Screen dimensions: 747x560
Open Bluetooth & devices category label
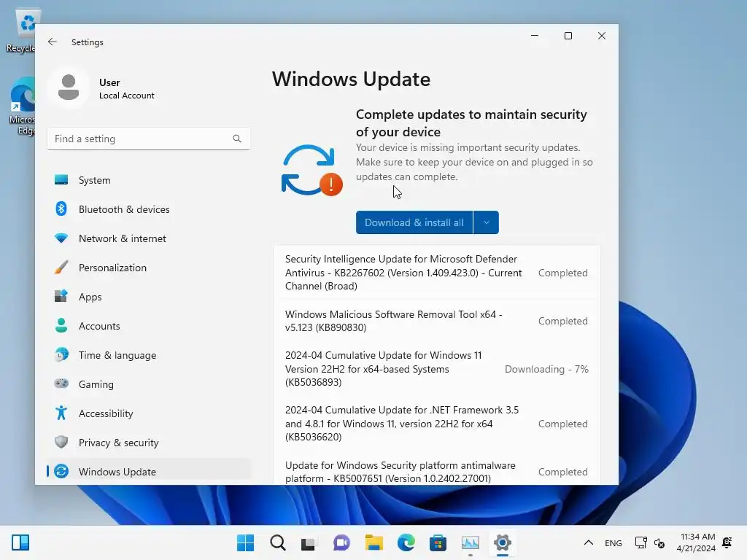(x=124, y=209)
